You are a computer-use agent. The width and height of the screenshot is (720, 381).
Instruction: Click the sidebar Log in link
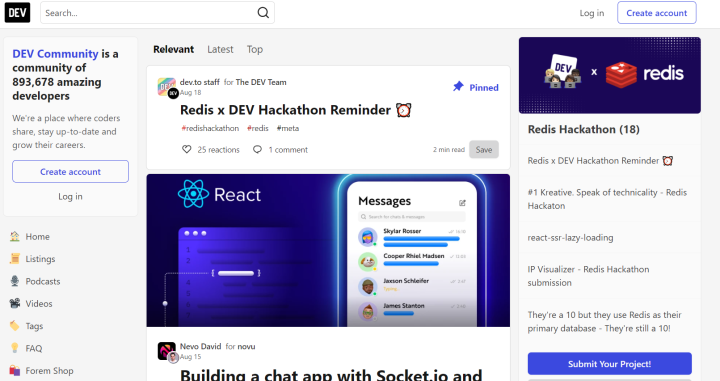pos(70,196)
